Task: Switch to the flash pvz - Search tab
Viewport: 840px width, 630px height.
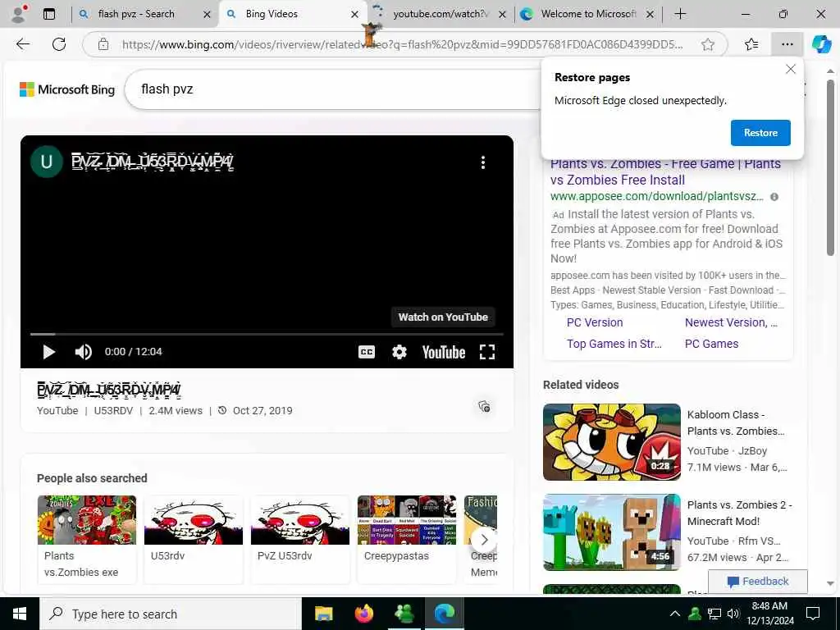Action: click(136, 14)
